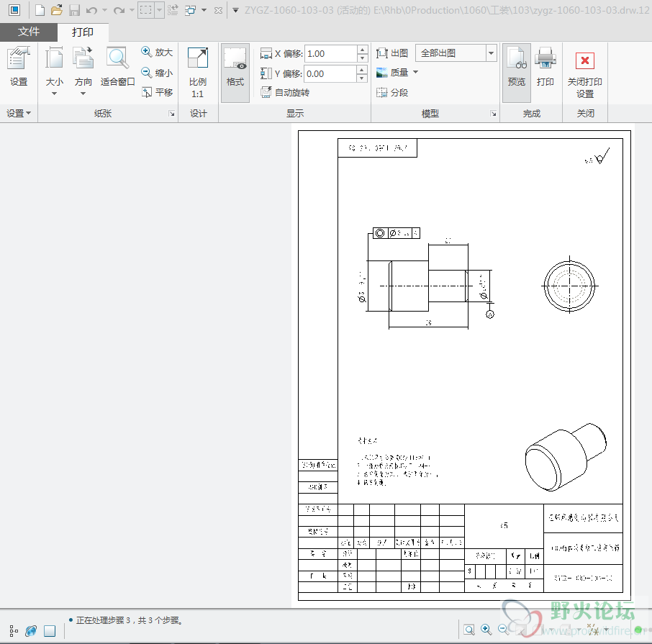The image size is (652, 644).
Task: Increase Y 偏移 with the up arrow
Action: pyautogui.click(x=362, y=69)
